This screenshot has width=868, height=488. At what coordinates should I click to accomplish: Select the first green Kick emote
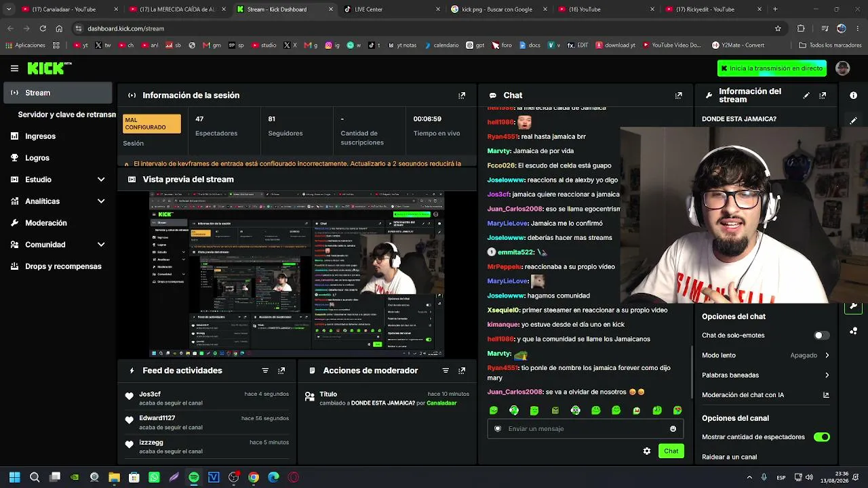(x=494, y=410)
